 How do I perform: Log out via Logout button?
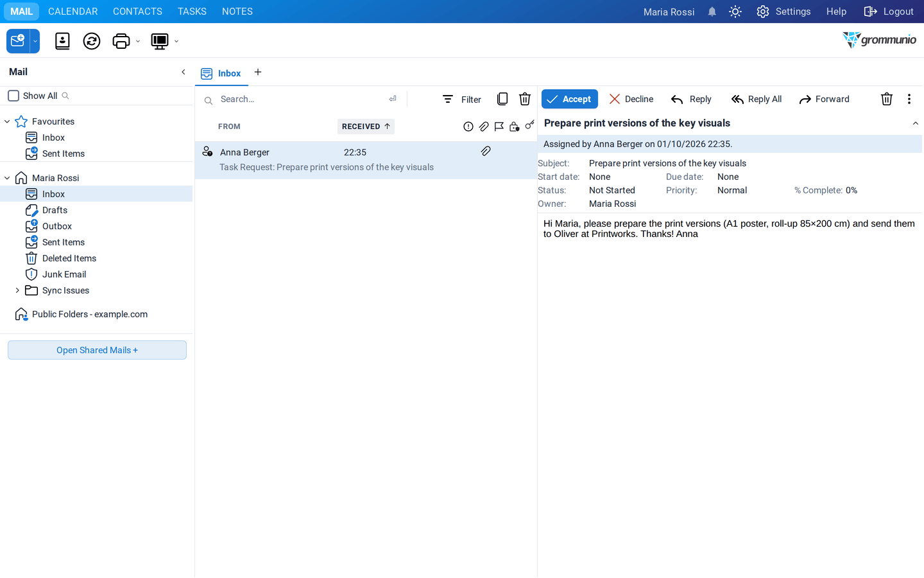pos(889,12)
